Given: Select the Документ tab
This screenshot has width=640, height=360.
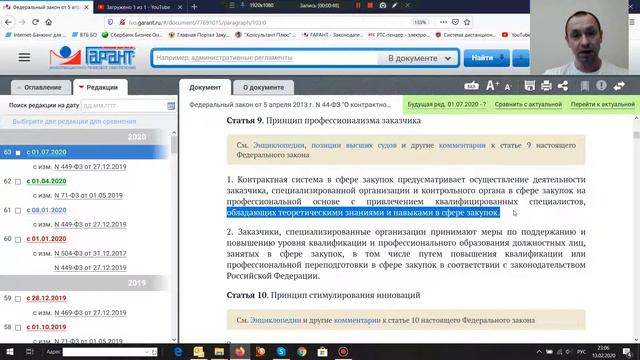Looking at the screenshot, I should point(205,87).
